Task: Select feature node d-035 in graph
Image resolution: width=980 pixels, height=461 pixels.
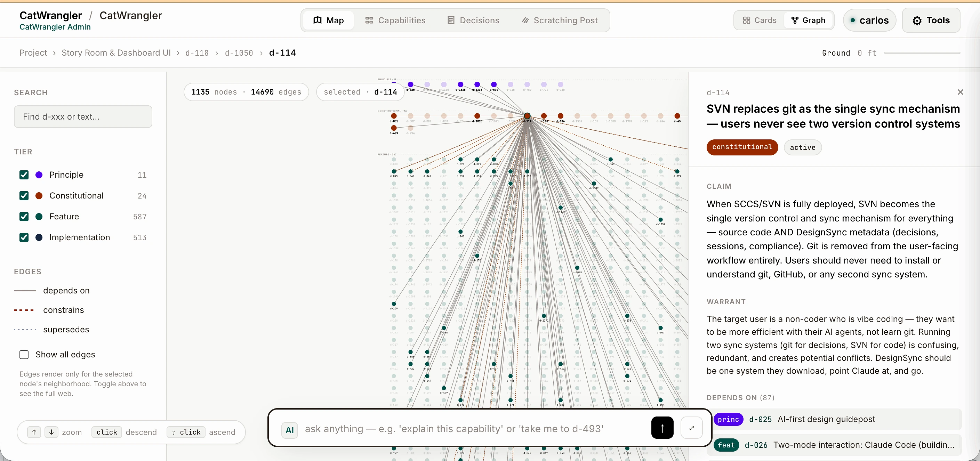Action: (611, 160)
